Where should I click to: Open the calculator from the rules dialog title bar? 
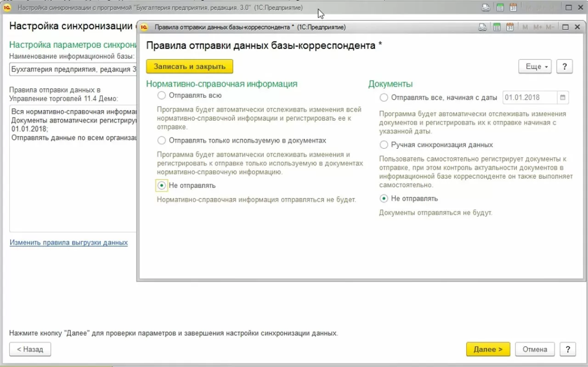[x=497, y=28]
